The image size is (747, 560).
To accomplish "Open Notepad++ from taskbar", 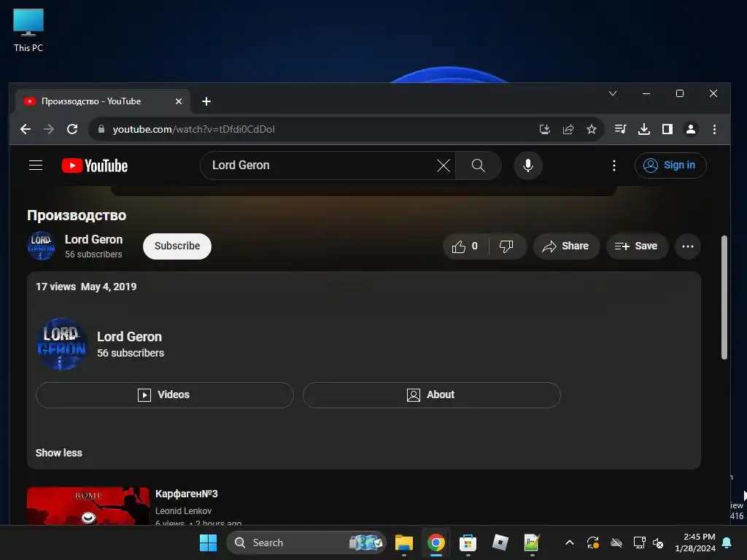I will pyautogui.click(x=532, y=542).
